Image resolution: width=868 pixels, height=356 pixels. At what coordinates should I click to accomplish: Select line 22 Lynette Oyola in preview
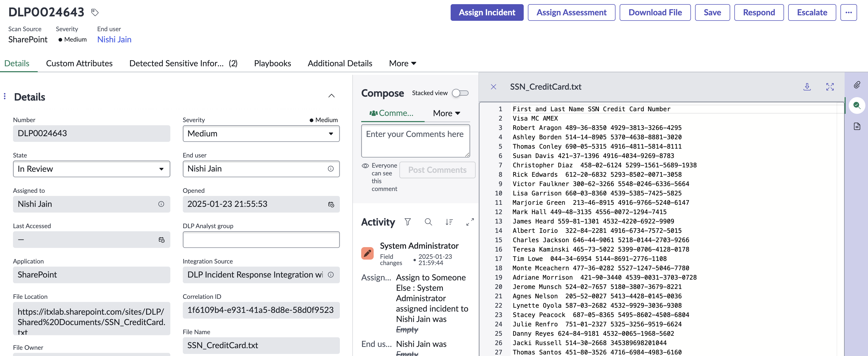(597, 306)
